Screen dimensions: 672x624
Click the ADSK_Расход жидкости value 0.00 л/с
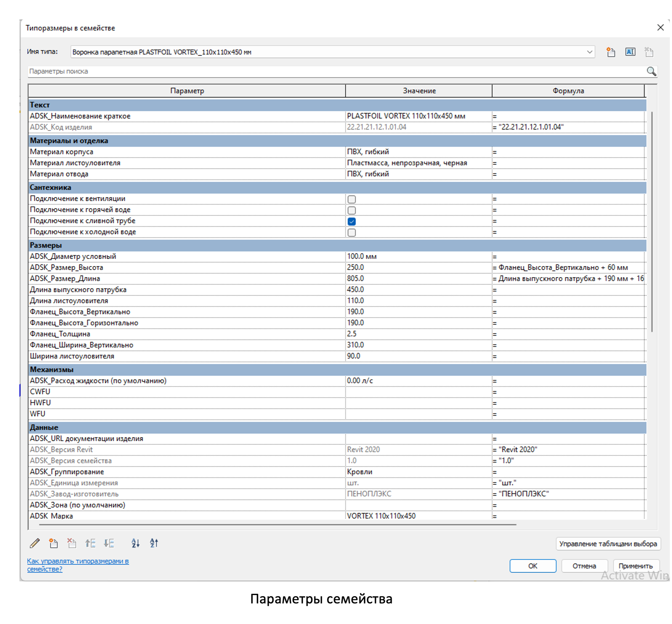tap(419, 381)
